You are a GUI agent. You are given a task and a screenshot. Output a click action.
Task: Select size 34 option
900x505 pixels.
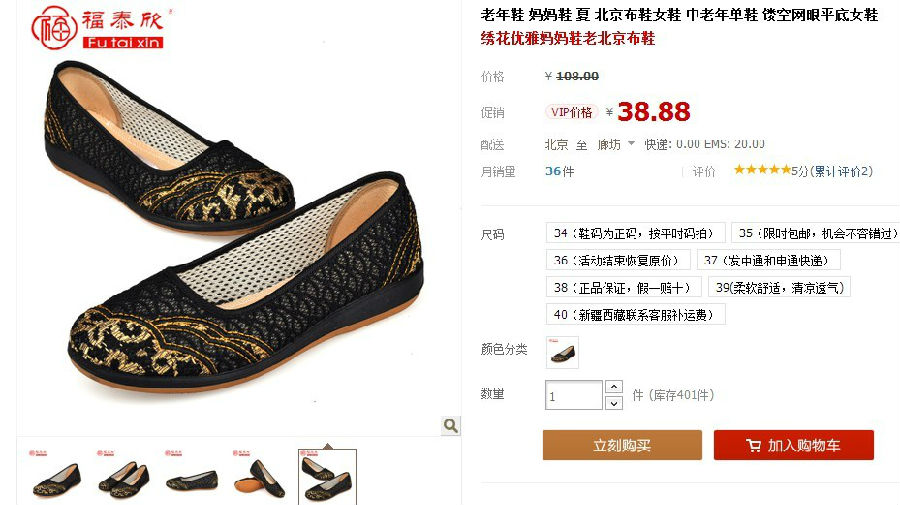point(635,233)
